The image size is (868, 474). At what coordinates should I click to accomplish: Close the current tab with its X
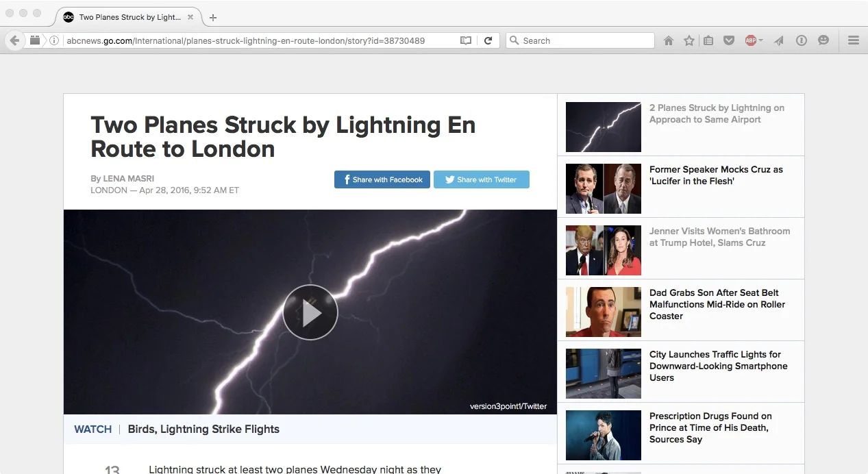[190, 17]
